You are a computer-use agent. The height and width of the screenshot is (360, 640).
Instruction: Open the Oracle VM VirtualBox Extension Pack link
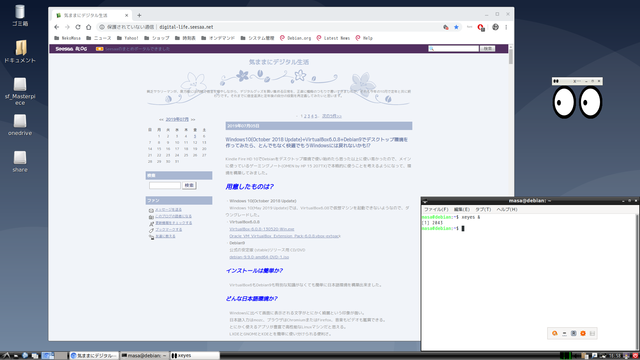click(284, 236)
